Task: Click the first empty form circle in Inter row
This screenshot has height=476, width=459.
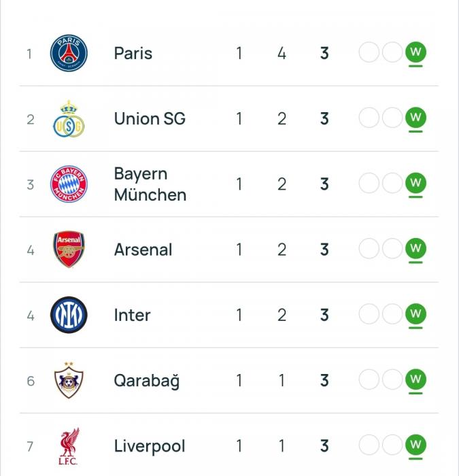Action: point(369,314)
